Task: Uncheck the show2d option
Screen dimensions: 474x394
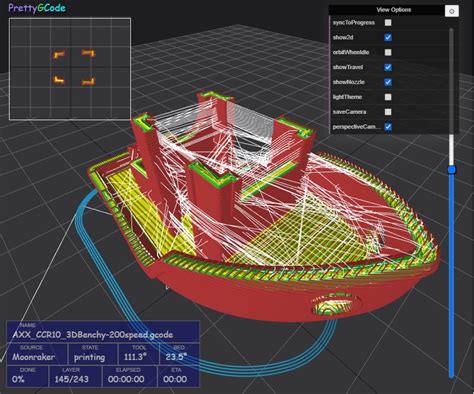Action: pyautogui.click(x=388, y=37)
